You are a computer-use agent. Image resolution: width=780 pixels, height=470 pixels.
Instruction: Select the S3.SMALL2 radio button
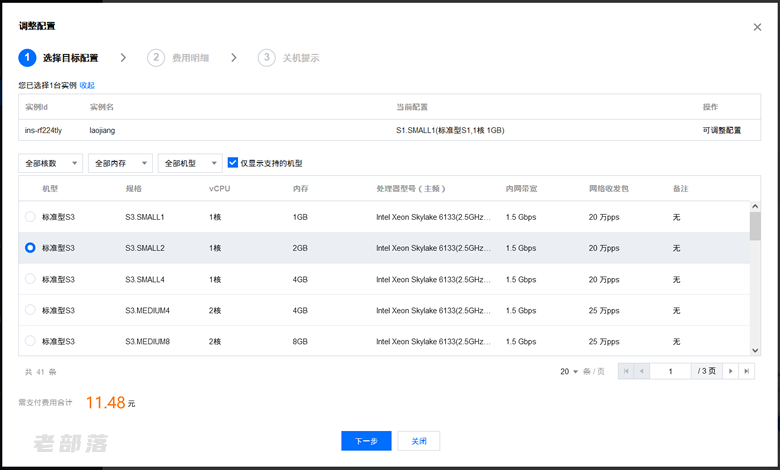click(30, 248)
